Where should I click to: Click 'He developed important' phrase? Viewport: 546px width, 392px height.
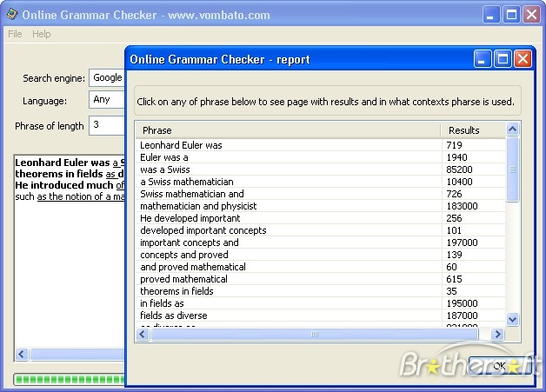[190, 218]
